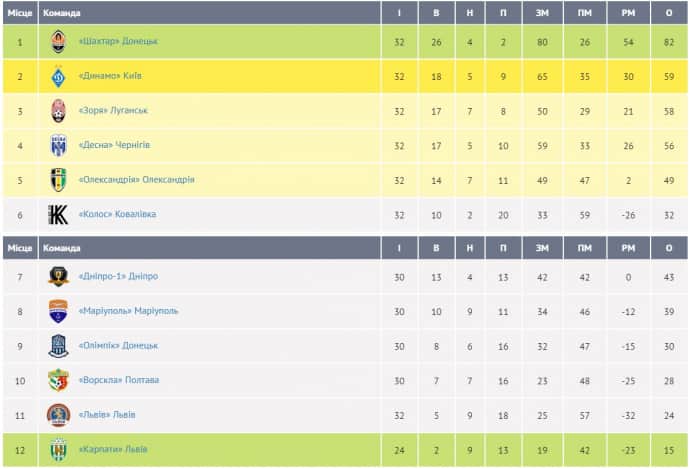The image size is (690, 469).
Task: Click the Oleksandriya club logo
Action: pos(58,180)
